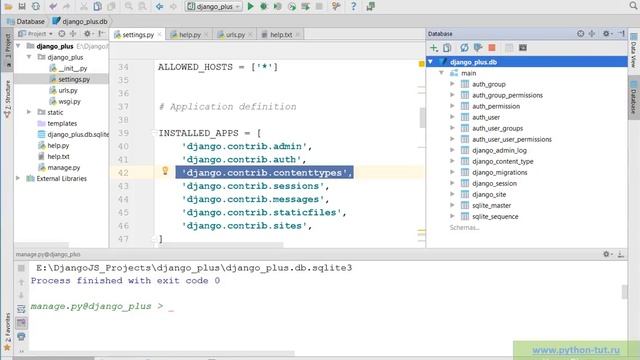The image size is (640, 360).
Task: Open run configuration dropdown django_plus
Action: point(214,7)
